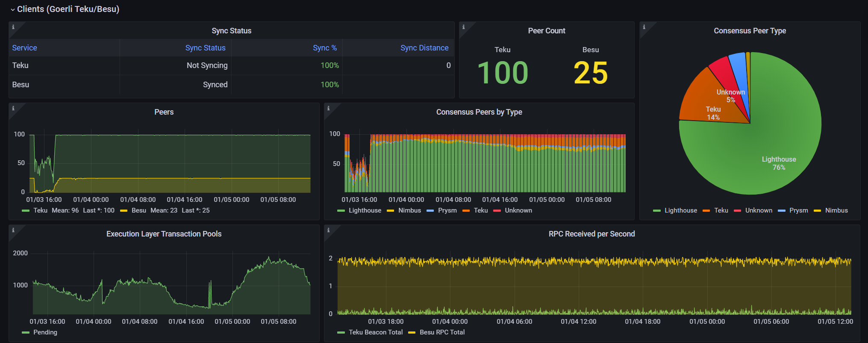
Task: Toggle Unknown in pie chart legend
Action: point(759,210)
